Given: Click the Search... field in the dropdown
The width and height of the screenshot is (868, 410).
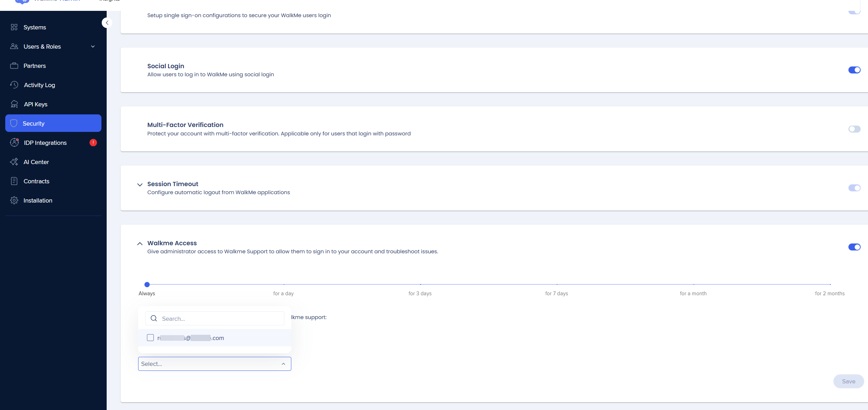Looking at the screenshot, I should [215, 318].
